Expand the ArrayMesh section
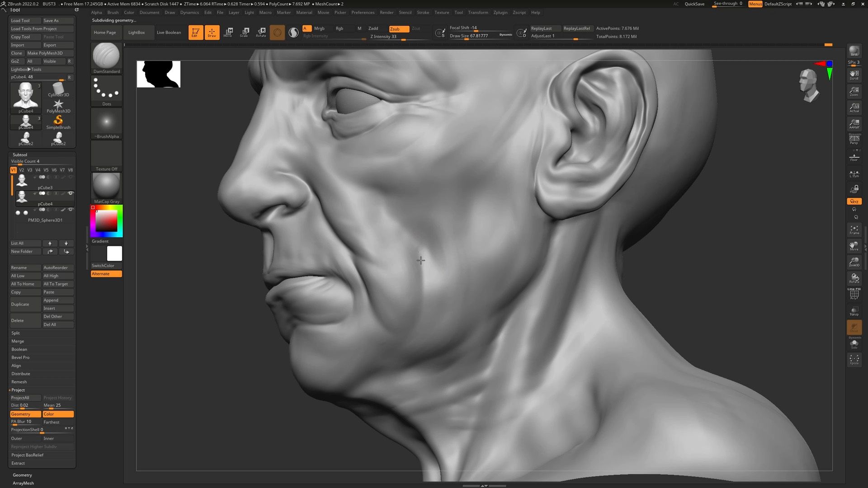This screenshot has height=488, width=868. (22, 483)
